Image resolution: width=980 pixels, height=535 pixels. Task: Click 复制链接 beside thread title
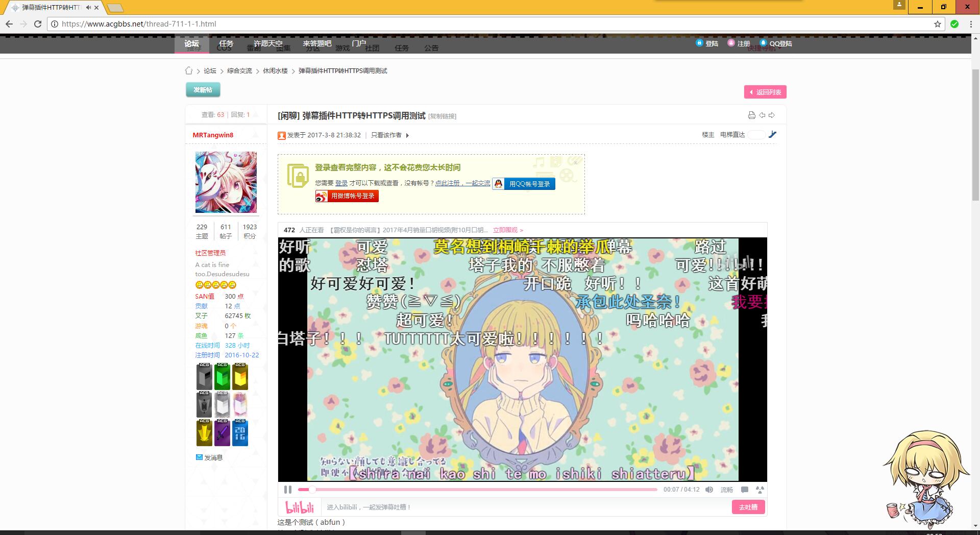tap(442, 116)
